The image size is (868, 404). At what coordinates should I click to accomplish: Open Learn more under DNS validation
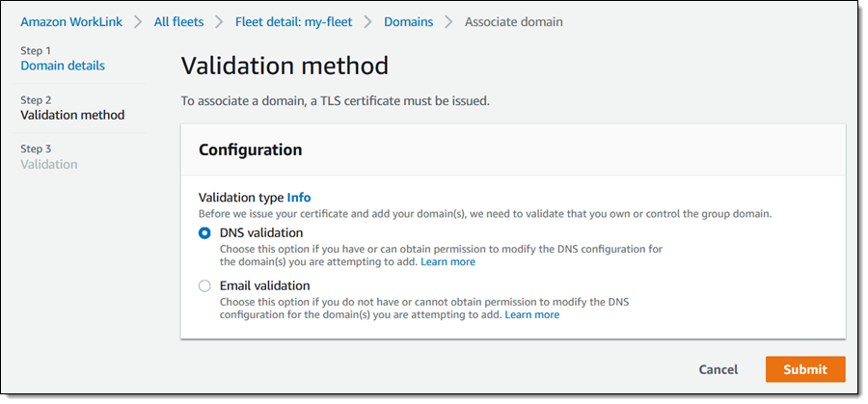tap(448, 261)
